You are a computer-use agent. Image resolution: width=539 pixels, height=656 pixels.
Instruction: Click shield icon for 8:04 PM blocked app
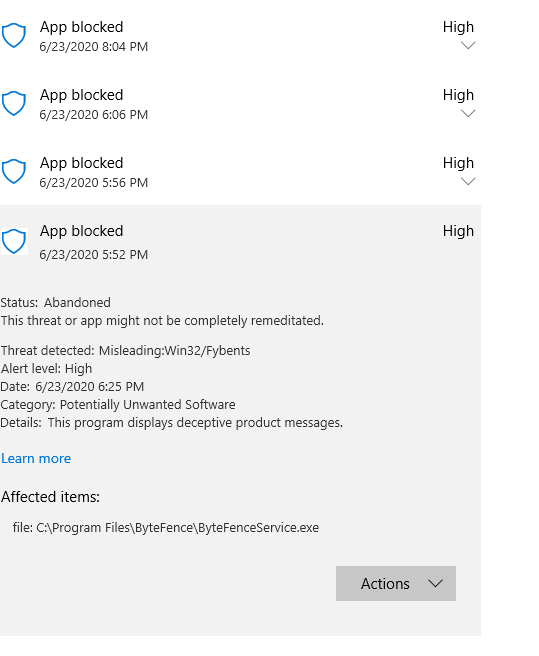tap(14, 36)
